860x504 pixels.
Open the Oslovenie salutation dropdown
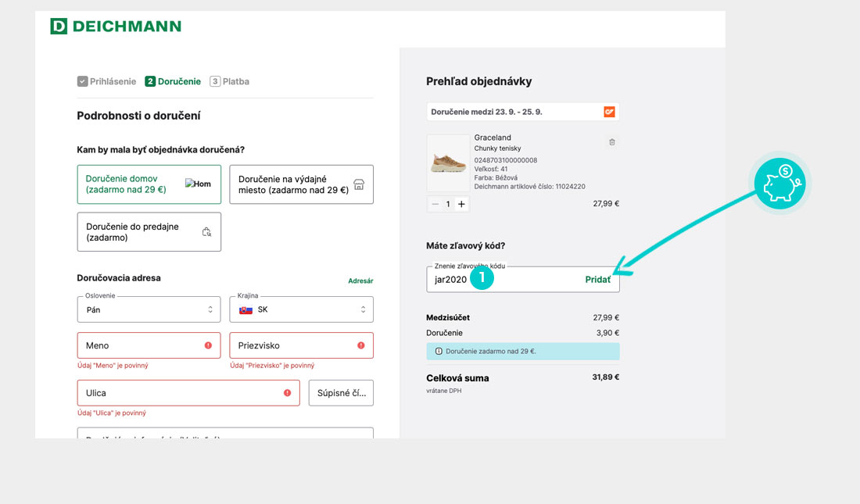pyautogui.click(x=149, y=309)
